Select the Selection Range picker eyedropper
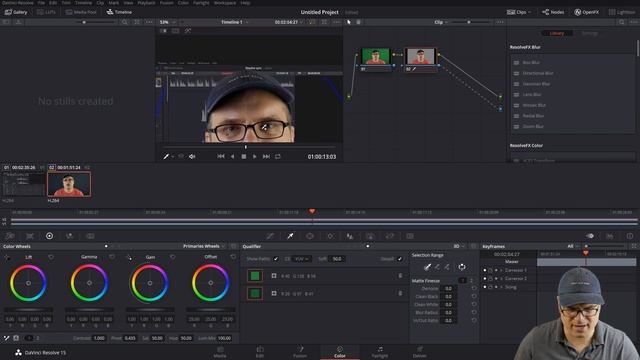640x360 pixels. 427,267
